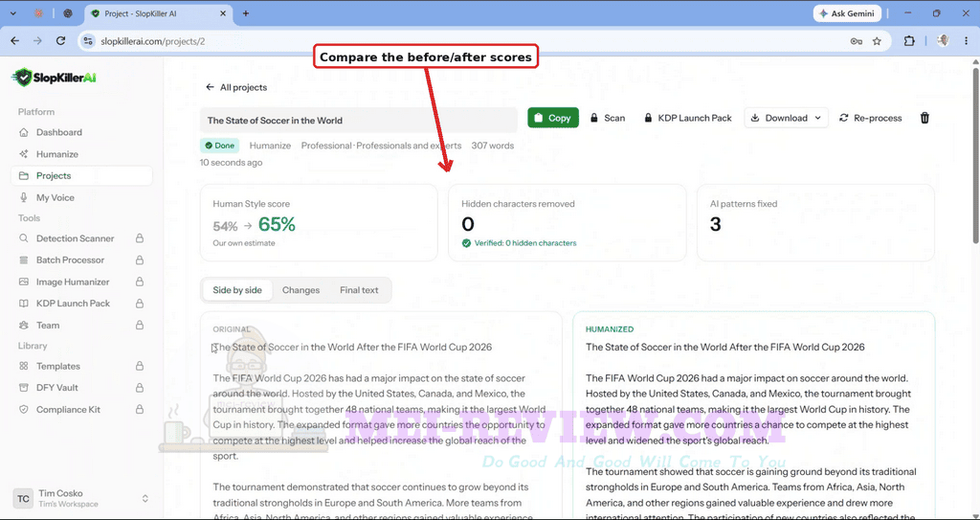
Task: Delete project with trash icon
Action: pyautogui.click(x=925, y=118)
